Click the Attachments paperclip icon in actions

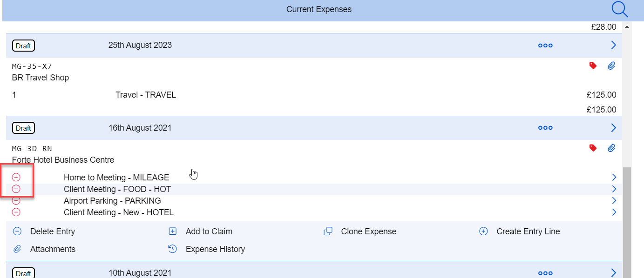point(17,249)
